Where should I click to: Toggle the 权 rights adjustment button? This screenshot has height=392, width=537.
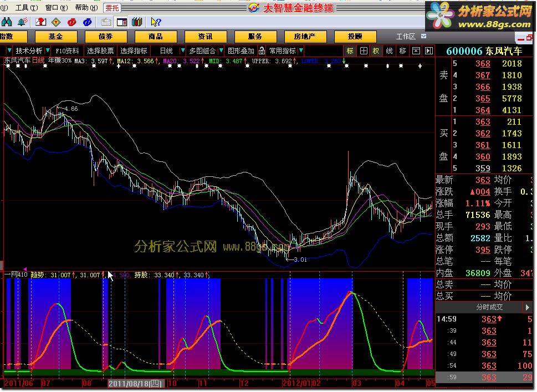click(x=376, y=51)
